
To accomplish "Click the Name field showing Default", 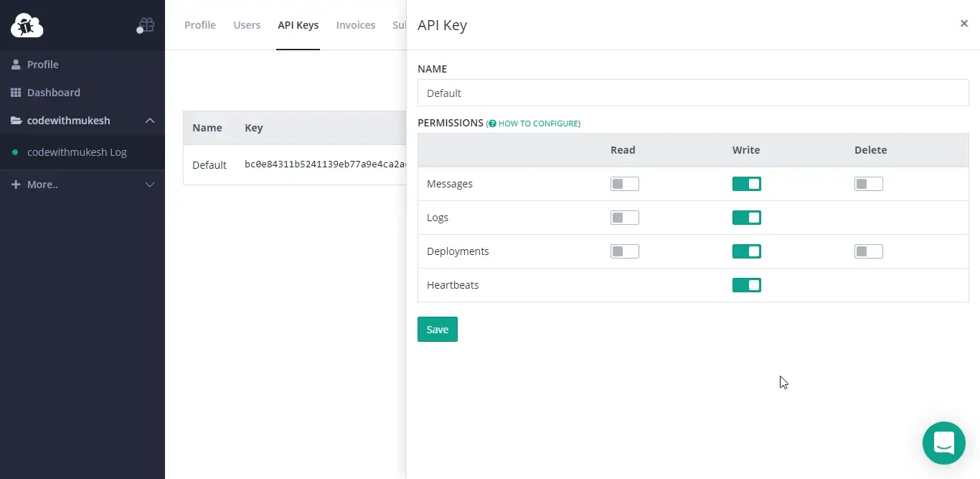I will coord(692,93).
